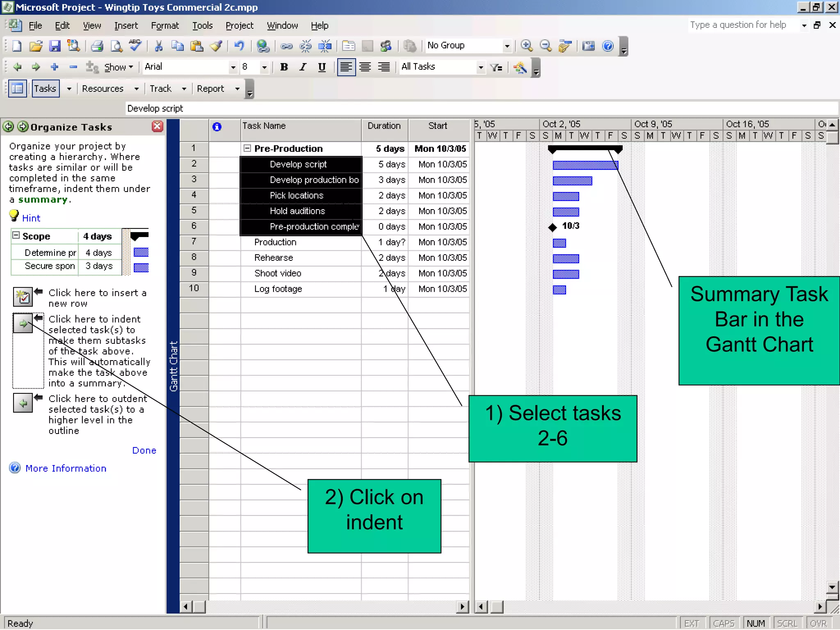Set Align Left text alignment
840x630 pixels.
[346, 67]
